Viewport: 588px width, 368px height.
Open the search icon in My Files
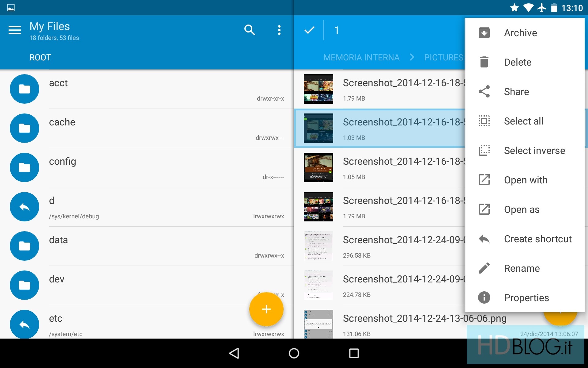(250, 30)
